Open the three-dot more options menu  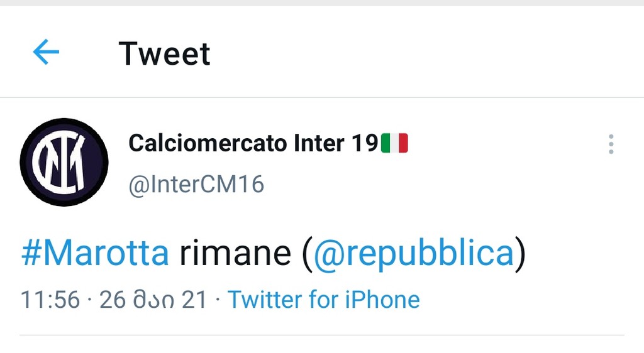[x=611, y=144]
